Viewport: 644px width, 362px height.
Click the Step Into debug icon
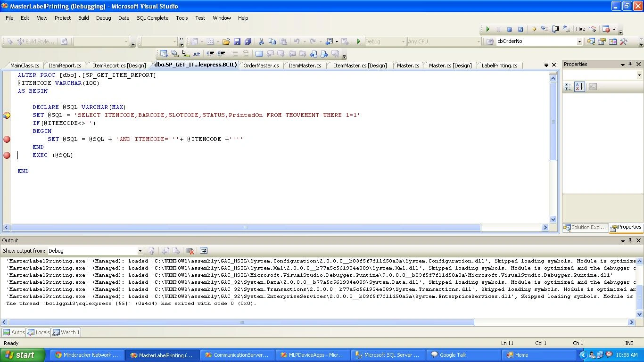pyautogui.click(x=545, y=29)
